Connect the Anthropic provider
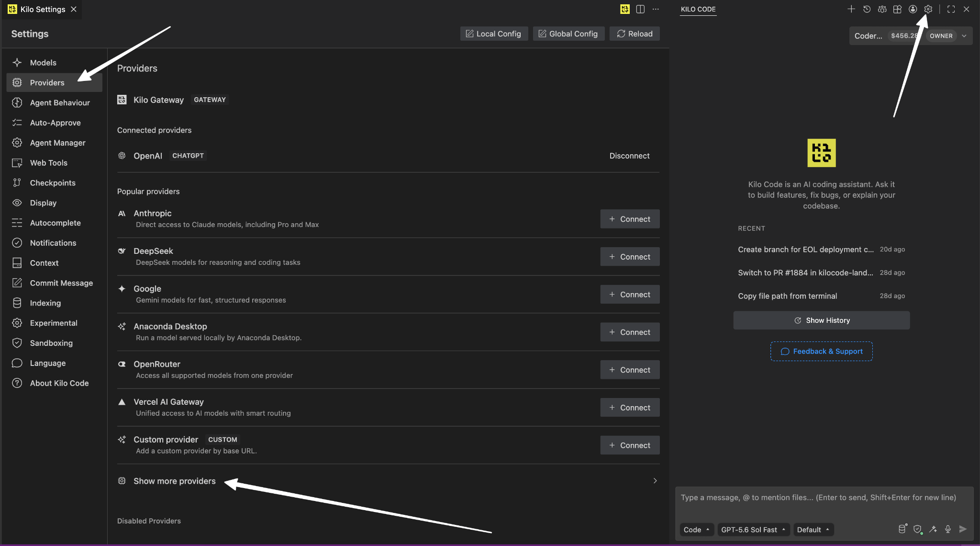This screenshot has width=980, height=546. pos(630,219)
